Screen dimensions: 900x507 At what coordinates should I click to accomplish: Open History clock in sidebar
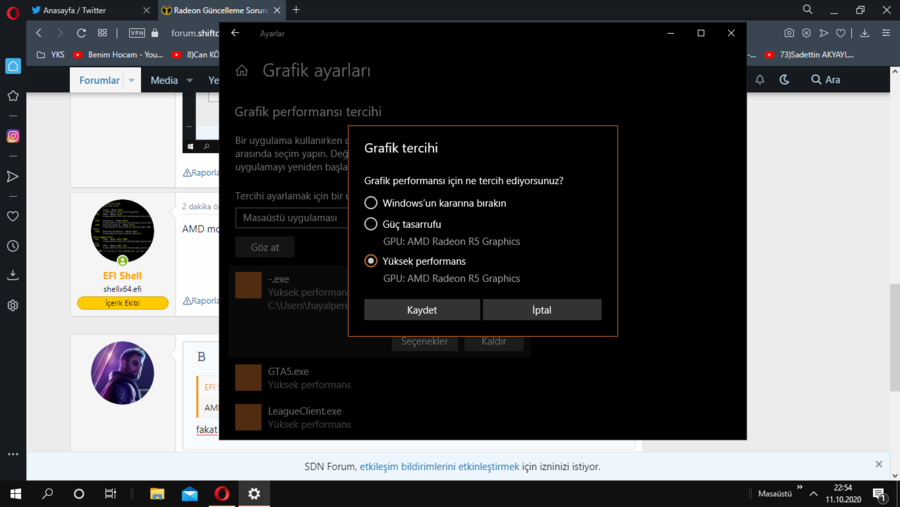(13, 246)
